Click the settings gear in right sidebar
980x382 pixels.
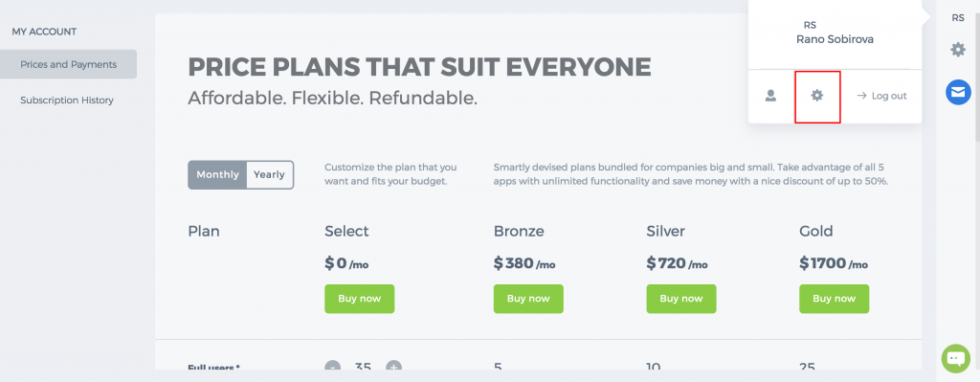point(957,50)
